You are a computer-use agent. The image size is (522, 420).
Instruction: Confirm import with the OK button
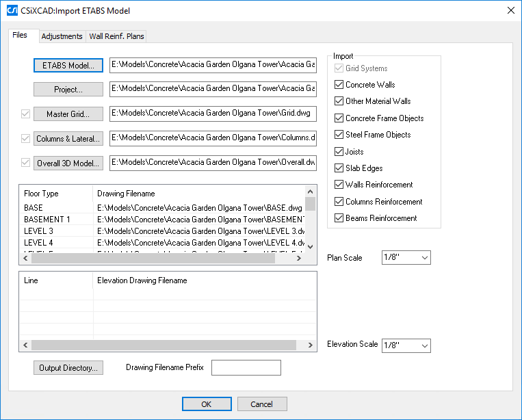pyautogui.click(x=207, y=404)
